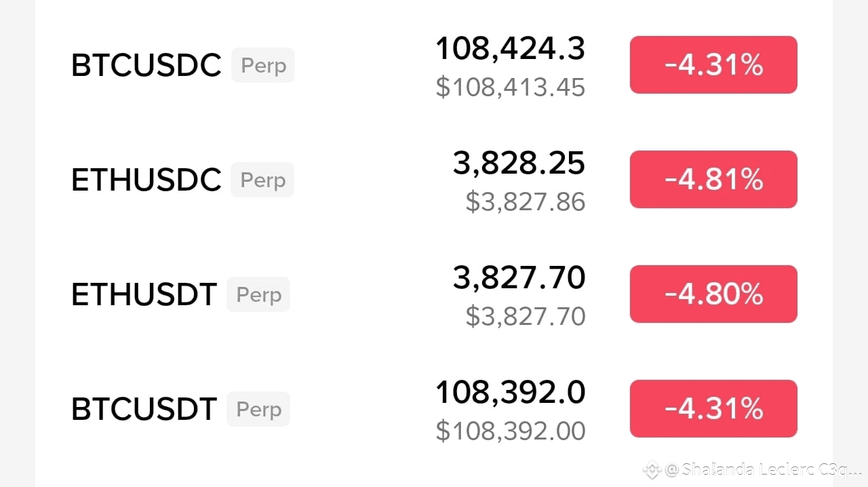Click the $108,413.45 dollar value
868x487 pixels.
click(x=510, y=87)
